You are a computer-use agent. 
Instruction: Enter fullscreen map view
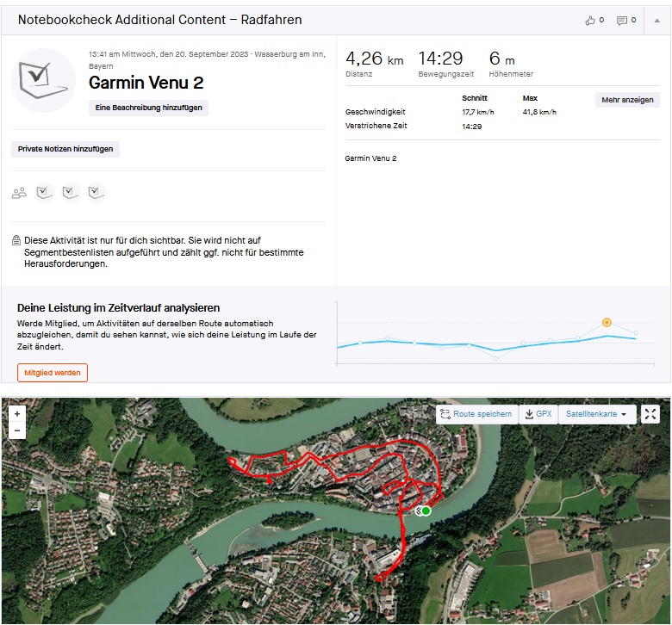point(650,414)
